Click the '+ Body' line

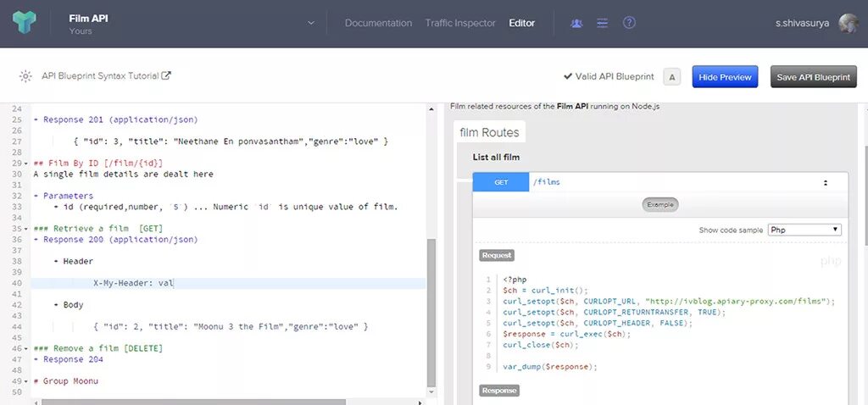(69, 305)
